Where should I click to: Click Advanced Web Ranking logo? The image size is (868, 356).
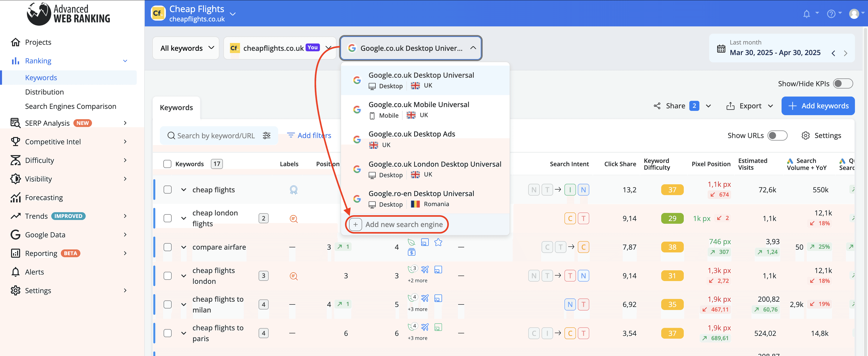coord(68,14)
